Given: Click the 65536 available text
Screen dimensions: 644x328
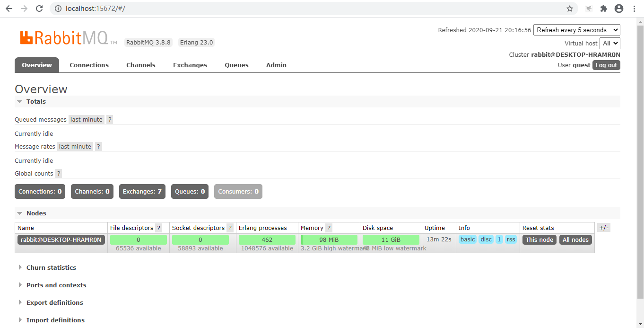Looking at the screenshot, I should [x=139, y=248].
